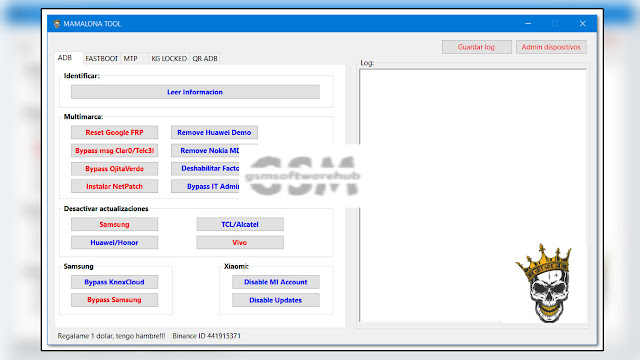Click inside the Log text area
Screen dimensions: 640x360
click(x=473, y=195)
